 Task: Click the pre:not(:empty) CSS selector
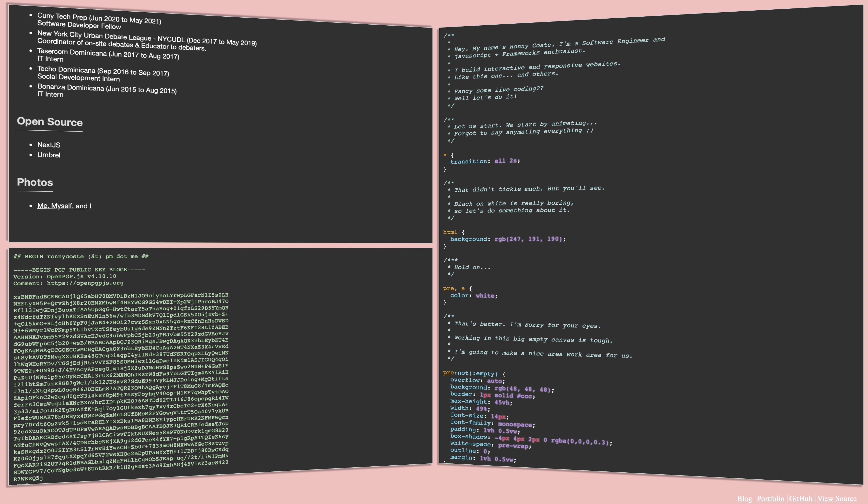click(470, 373)
